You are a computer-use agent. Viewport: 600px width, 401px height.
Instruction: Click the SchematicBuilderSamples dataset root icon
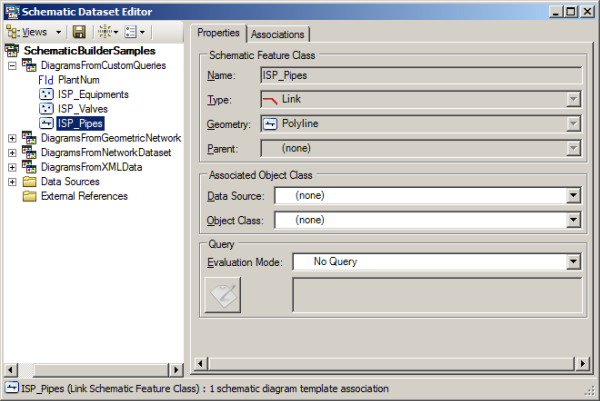12,51
